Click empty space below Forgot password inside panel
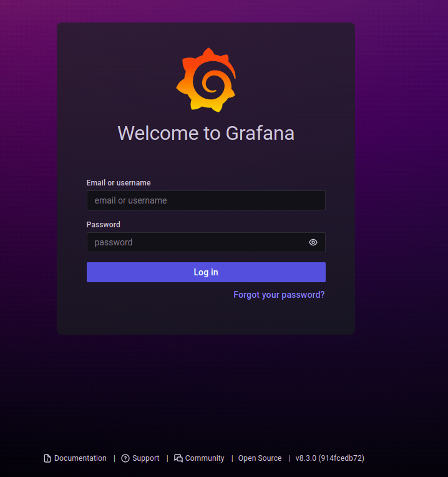The image size is (448, 477). tap(206, 317)
